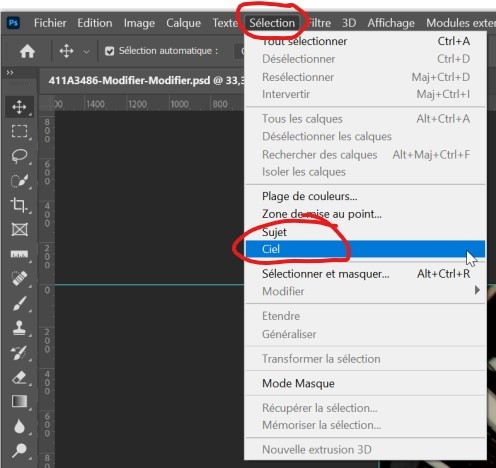The width and height of the screenshot is (496, 468).
Task: Open Plage de couleurs dialog
Action: click(365, 196)
